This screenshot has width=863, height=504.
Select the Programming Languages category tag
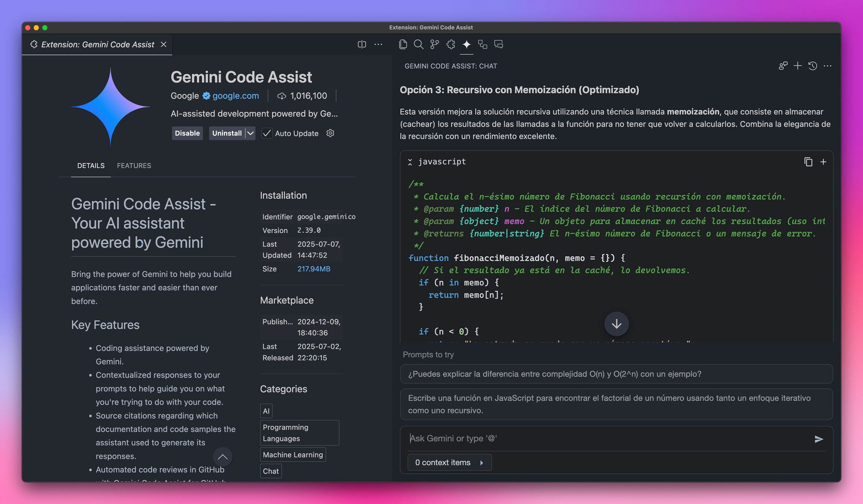click(x=300, y=433)
